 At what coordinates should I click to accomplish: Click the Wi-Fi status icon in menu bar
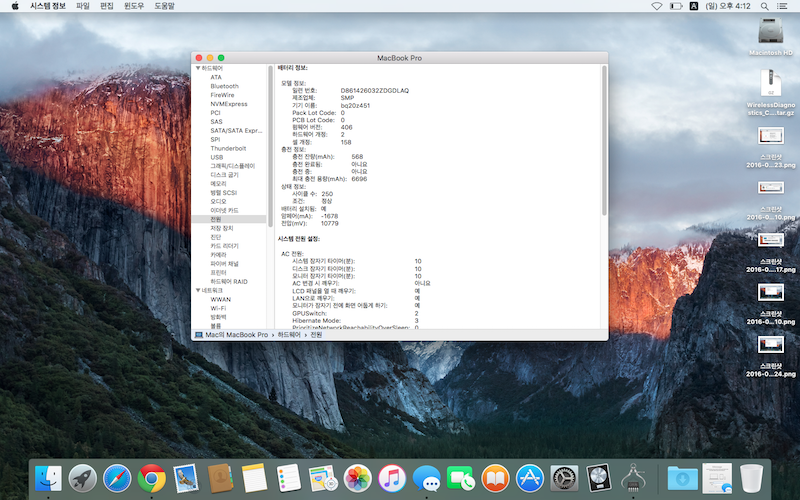click(x=657, y=6)
